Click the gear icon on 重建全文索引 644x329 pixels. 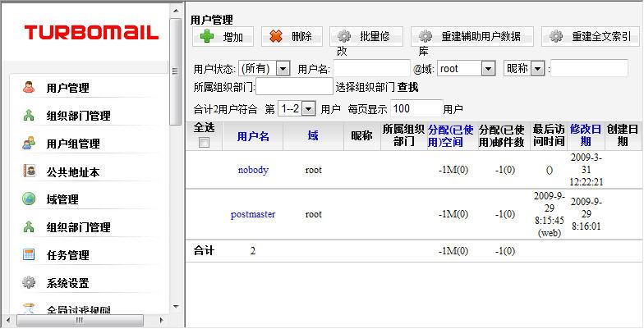[556, 36]
